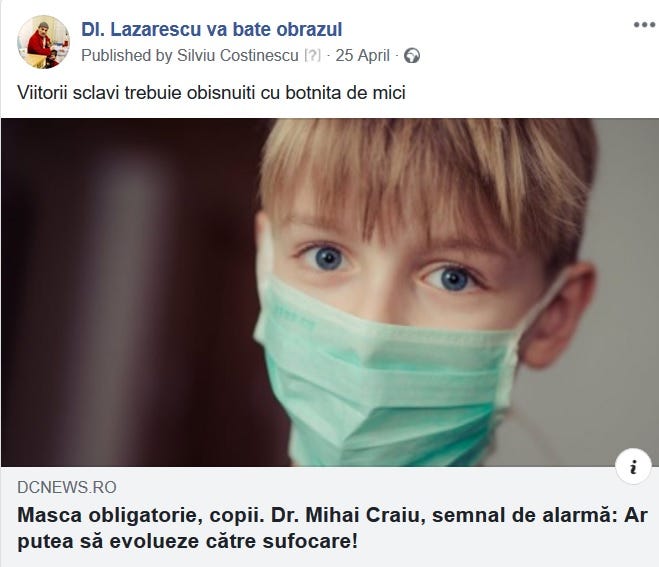Click the gray link preview footer area
The width and height of the screenshot is (659, 567).
(330, 517)
